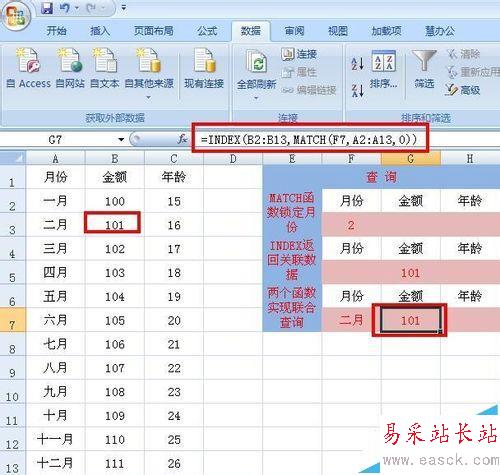Click into the formula bar INDEX formula
This screenshot has height=475, width=500.
coord(309,139)
